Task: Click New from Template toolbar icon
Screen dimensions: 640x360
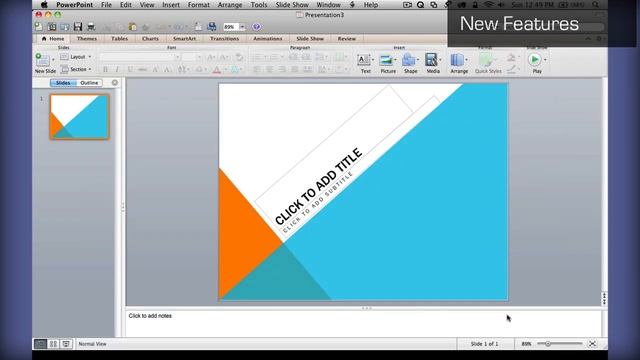Action: 52,27
